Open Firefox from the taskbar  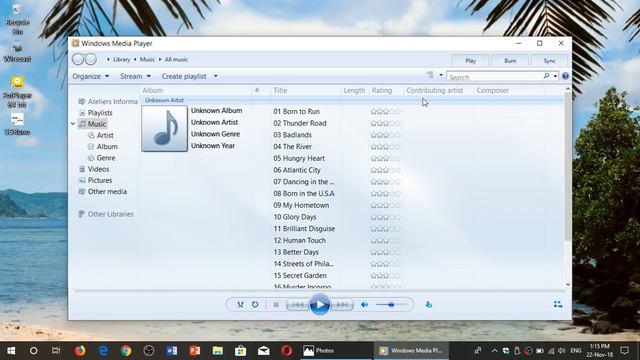[x=80, y=351]
